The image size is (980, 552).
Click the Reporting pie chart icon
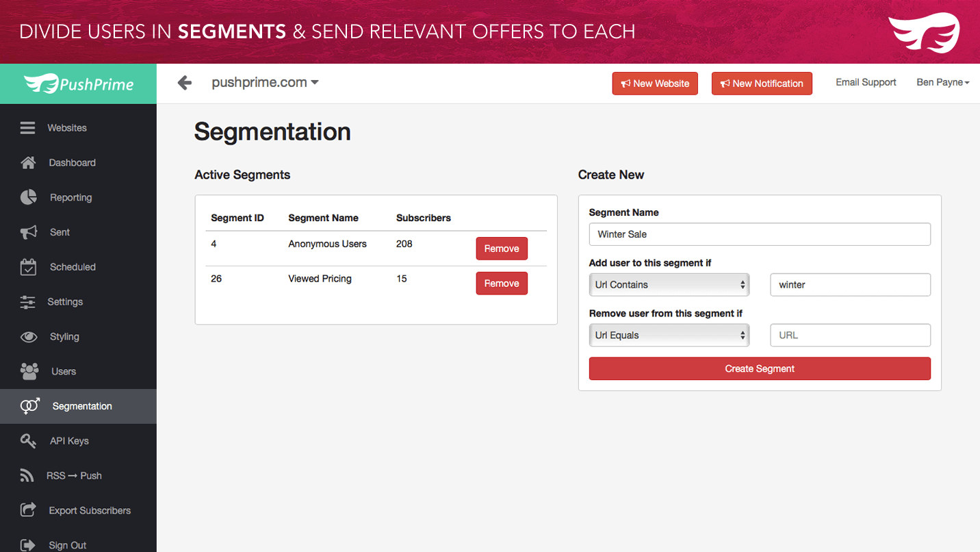[x=28, y=197]
